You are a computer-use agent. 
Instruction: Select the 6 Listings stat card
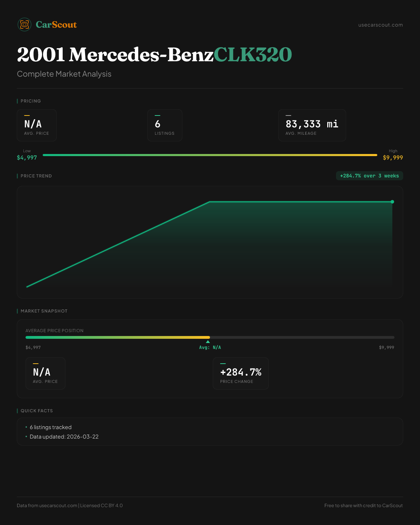(x=164, y=125)
